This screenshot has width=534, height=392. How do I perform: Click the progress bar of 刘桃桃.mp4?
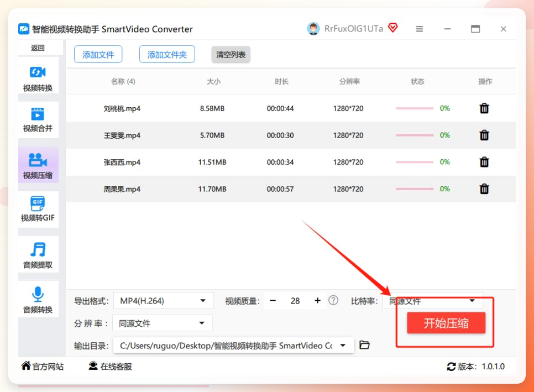tap(415, 108)
